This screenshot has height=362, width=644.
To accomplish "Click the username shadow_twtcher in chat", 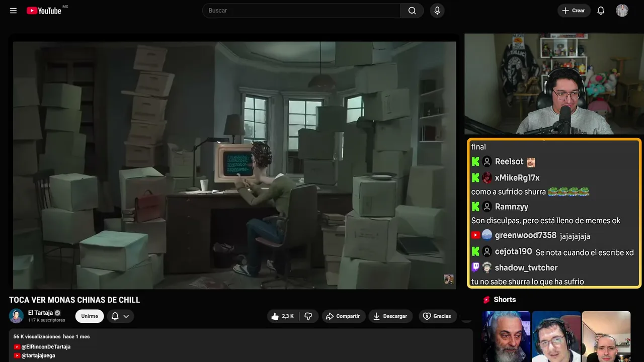I will pos(526,267).
